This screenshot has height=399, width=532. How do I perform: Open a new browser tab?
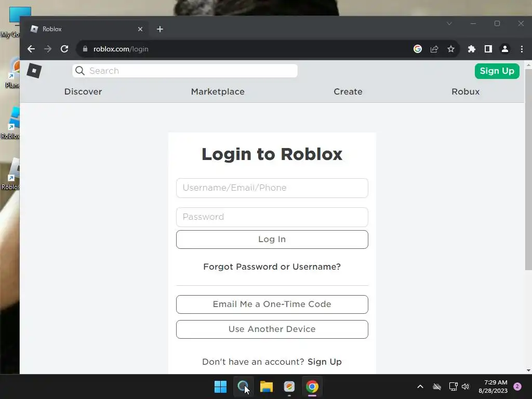point(160,29)
